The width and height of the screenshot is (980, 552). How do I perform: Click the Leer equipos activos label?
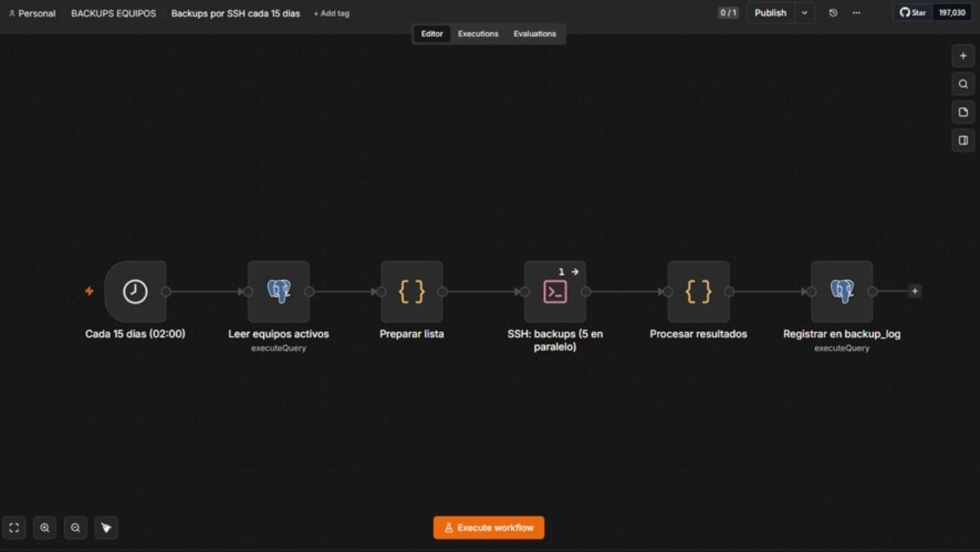coord(279,334)
